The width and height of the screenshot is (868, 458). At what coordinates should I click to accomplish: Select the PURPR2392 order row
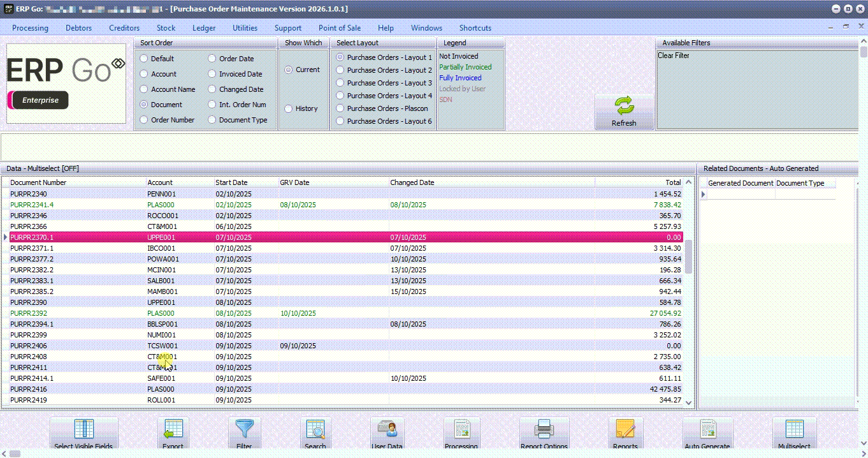point(29,313)
